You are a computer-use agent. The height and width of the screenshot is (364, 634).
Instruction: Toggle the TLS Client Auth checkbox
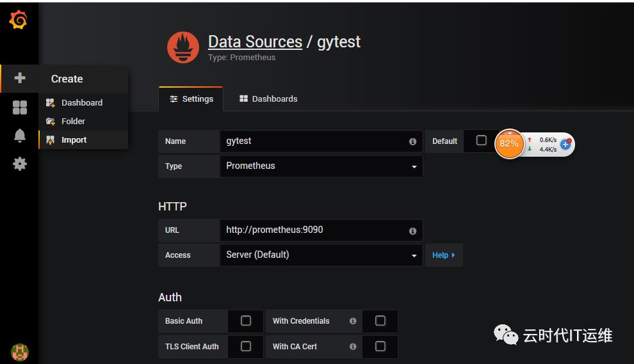click(246, 346)
